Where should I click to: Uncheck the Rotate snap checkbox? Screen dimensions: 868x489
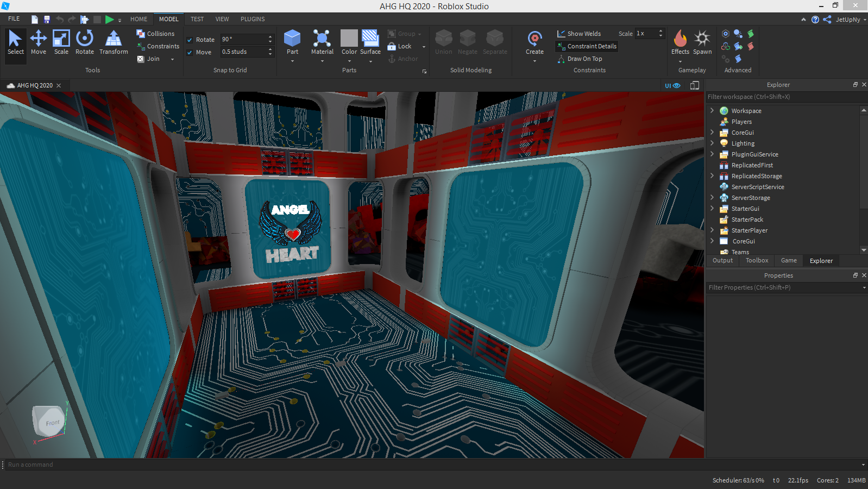(190, 40)
